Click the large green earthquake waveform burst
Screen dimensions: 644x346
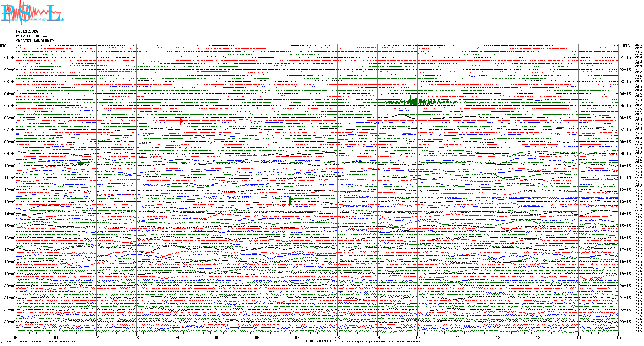tap(417, 102)
